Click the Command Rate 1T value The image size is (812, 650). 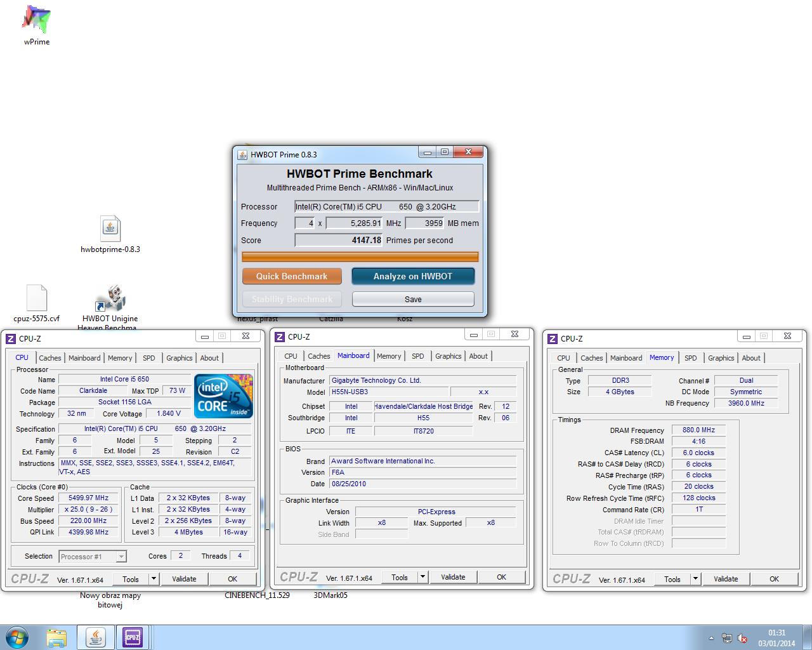tap(698, 509)
